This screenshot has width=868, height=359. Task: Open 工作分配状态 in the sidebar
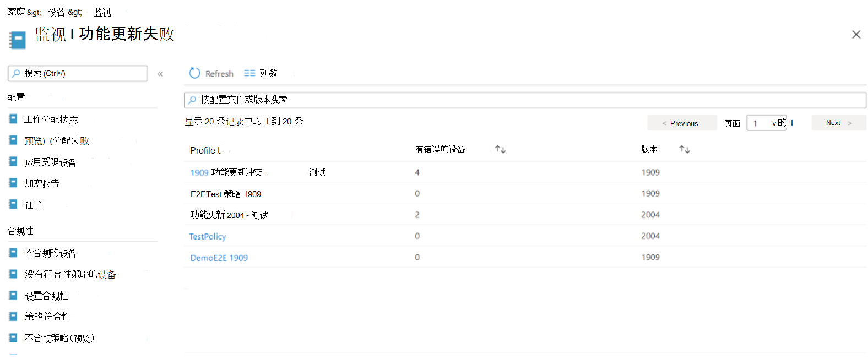51,119
